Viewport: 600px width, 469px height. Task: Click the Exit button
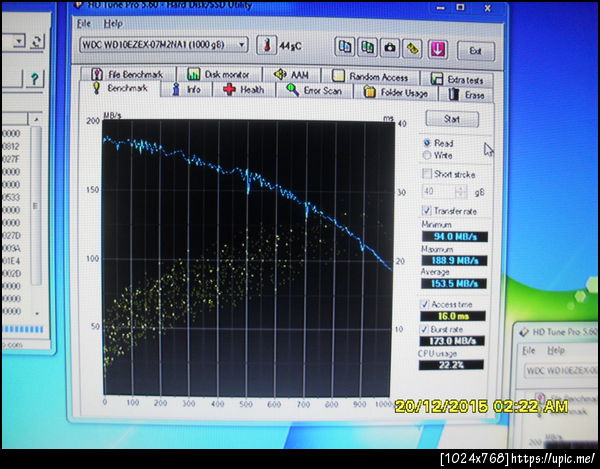(x=476, y=51)
